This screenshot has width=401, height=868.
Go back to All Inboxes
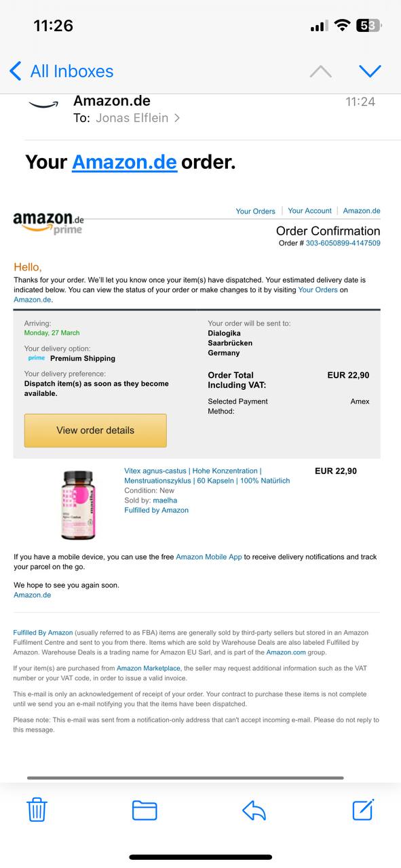(x=61, y=71)
